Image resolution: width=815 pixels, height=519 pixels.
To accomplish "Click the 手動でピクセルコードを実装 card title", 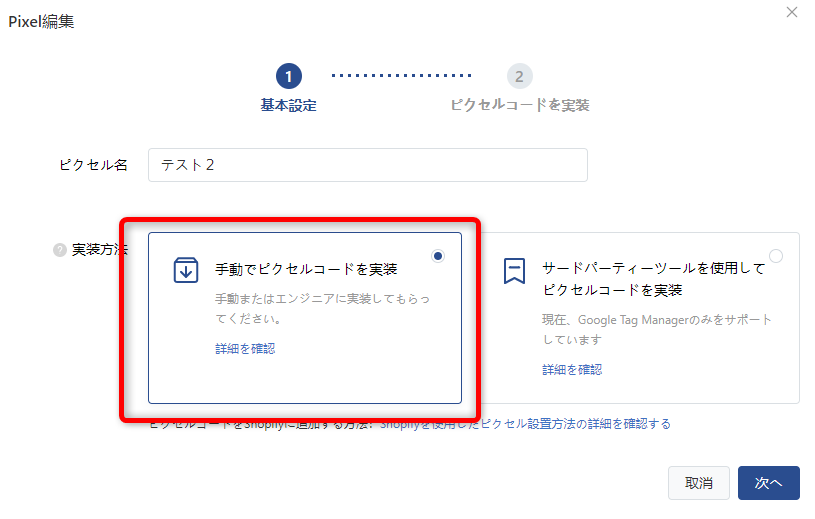I will [306, 270].
